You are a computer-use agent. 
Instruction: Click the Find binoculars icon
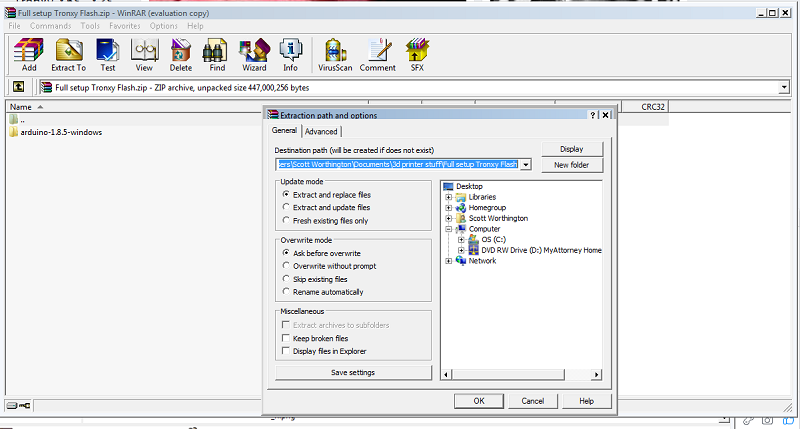coord(217,55)
